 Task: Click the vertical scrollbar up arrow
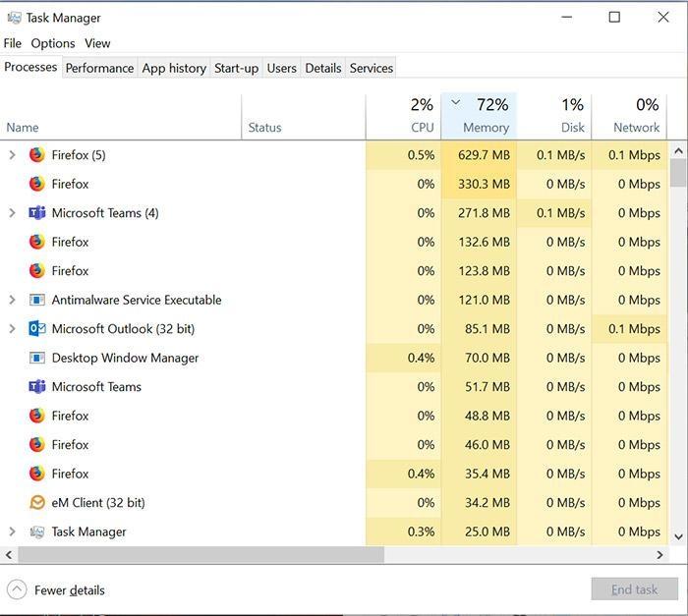[x=678, y=151]
